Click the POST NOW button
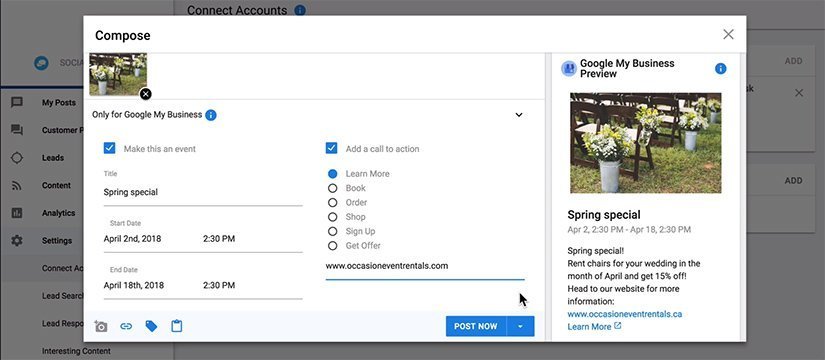Screen dimensions: 825x360 click(x=476, y=326)
